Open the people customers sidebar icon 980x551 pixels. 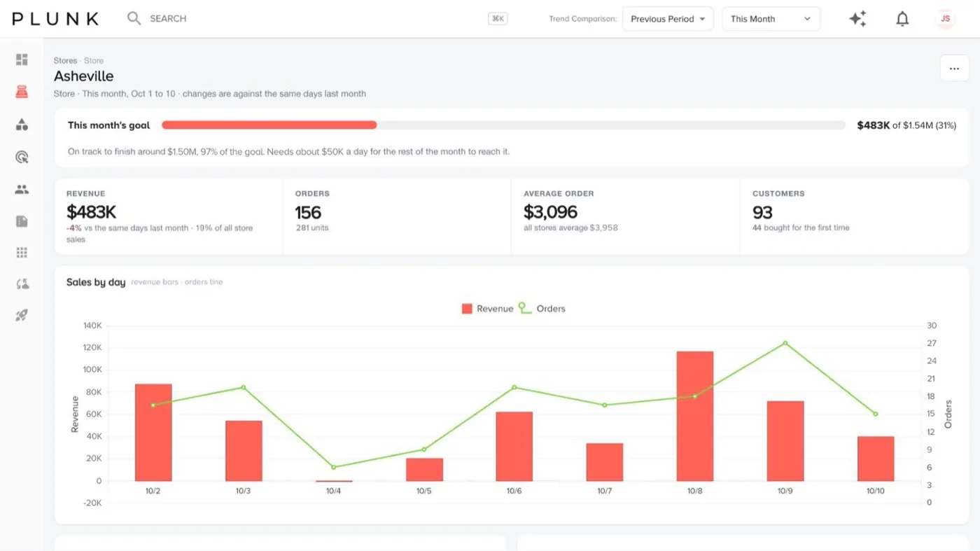pyautogui.click(x=22, y=189)
